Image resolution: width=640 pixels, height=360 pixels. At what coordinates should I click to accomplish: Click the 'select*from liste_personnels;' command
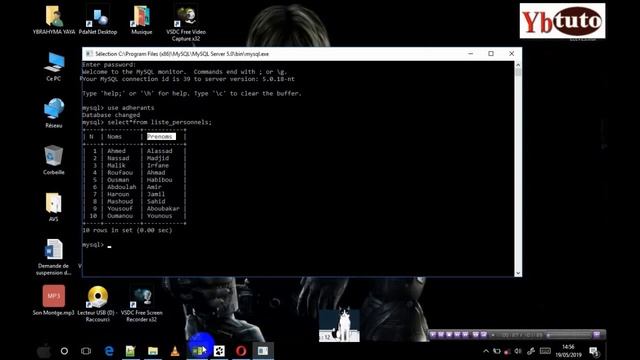[160, 122]
